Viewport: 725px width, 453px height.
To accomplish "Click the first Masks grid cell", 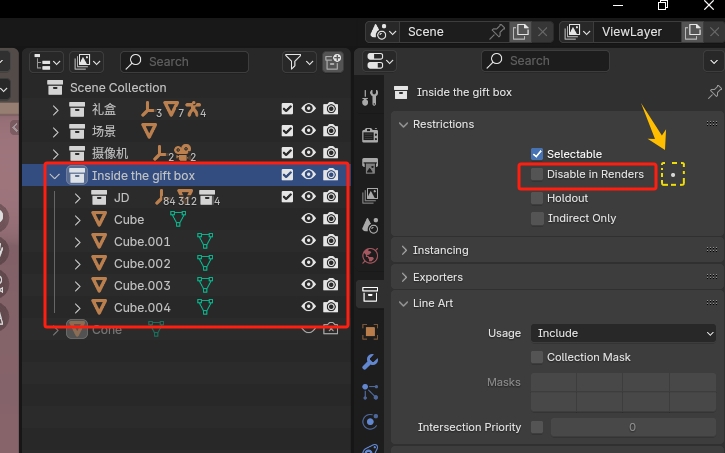I will tap(553, 382).
